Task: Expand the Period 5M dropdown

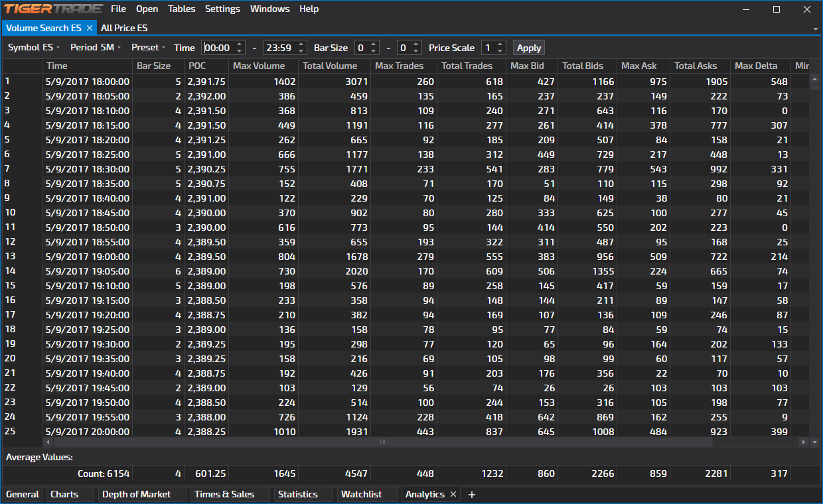Action: [x=96, y=47]
